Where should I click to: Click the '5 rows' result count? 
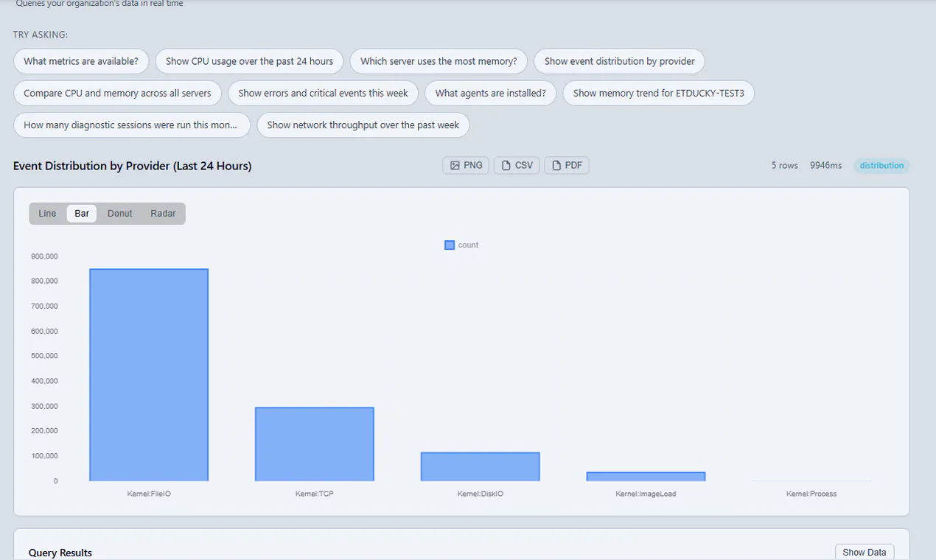[x=785, y=166]
